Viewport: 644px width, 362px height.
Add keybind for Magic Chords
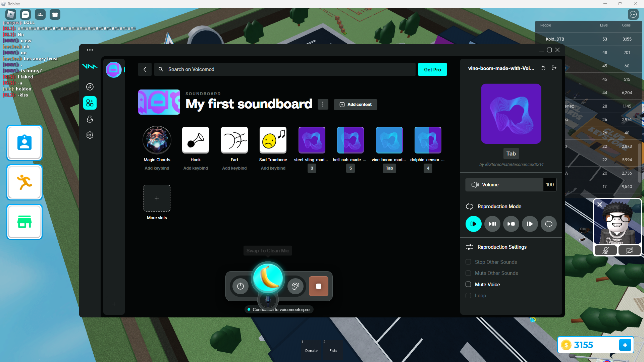click(157, 168)
